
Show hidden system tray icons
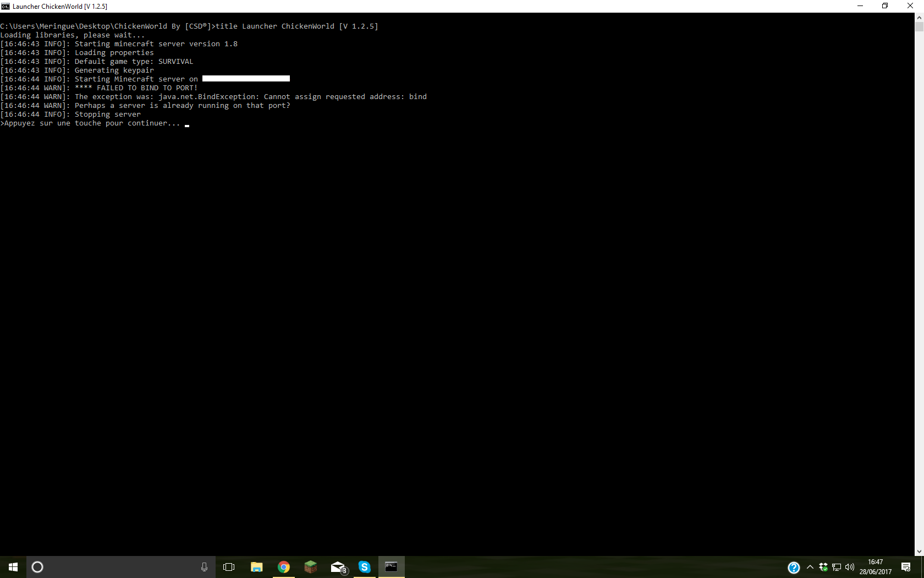click(x=810, y=567)
